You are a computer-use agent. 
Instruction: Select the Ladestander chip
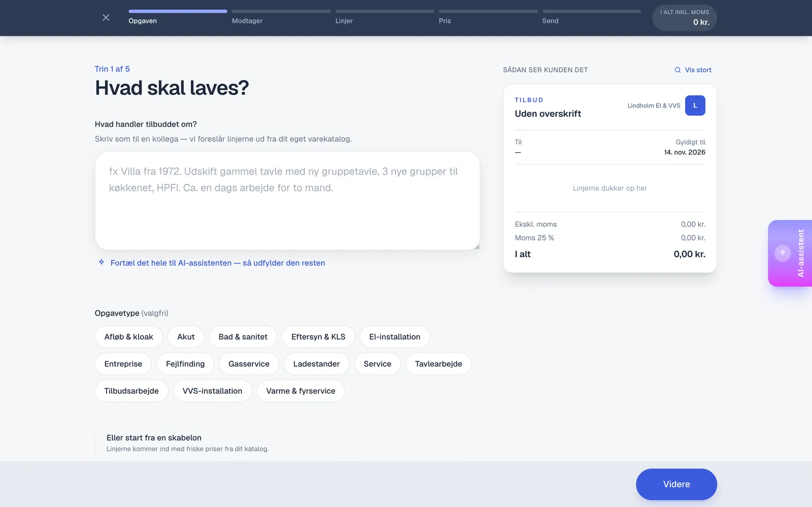point(316,364)
